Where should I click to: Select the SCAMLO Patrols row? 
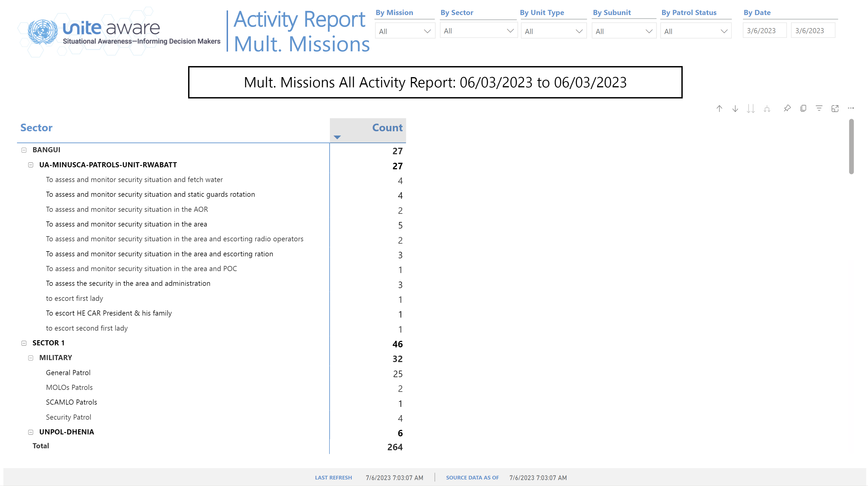(211, 402)
